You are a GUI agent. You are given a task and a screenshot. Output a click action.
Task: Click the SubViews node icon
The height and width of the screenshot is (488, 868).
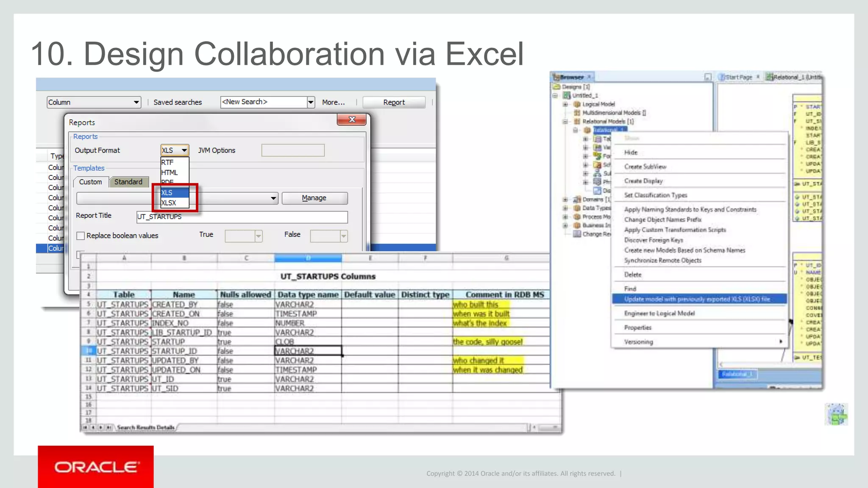click(x=598, y=173)
